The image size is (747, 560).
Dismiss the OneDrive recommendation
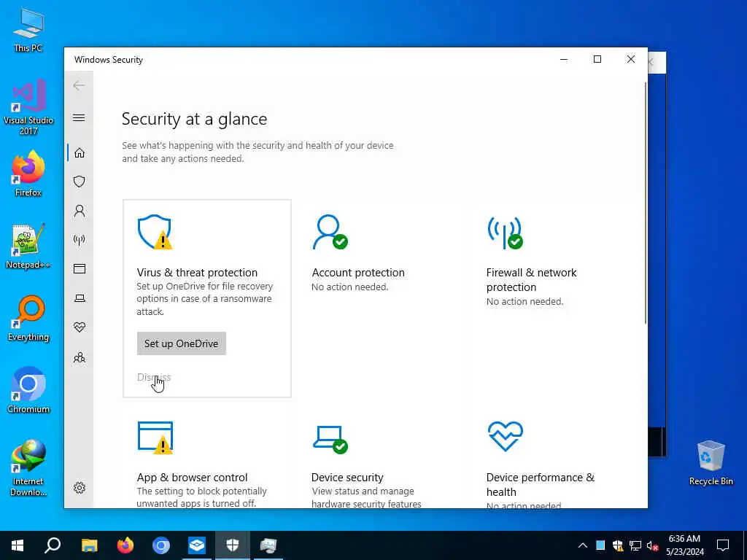coord(154,377)
